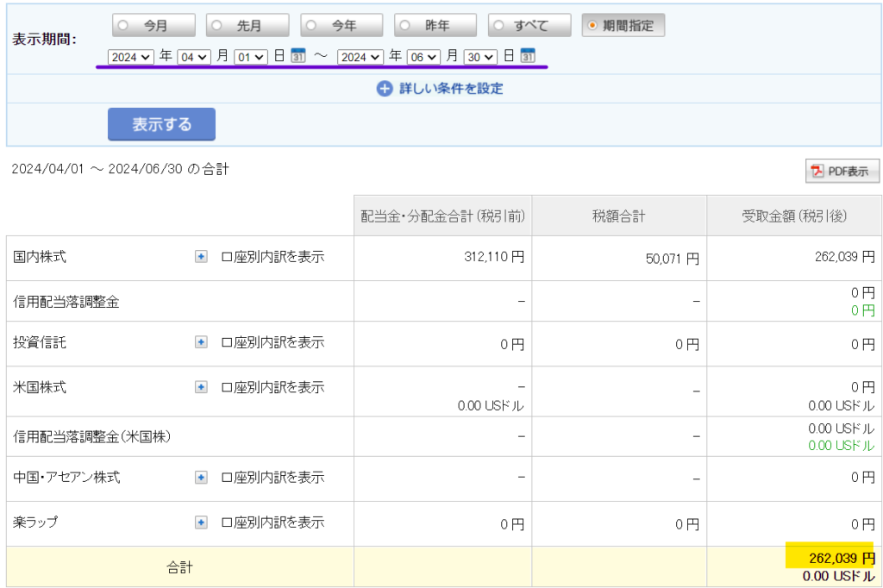Expand 楽ラップ row plus icon
This screenshot has width=883, height=588.
point(201,522)
